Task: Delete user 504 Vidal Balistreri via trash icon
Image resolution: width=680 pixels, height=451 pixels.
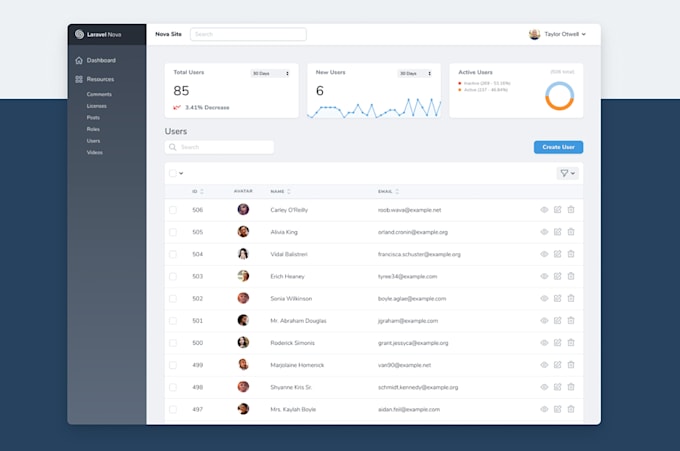Action: point(571,254)
